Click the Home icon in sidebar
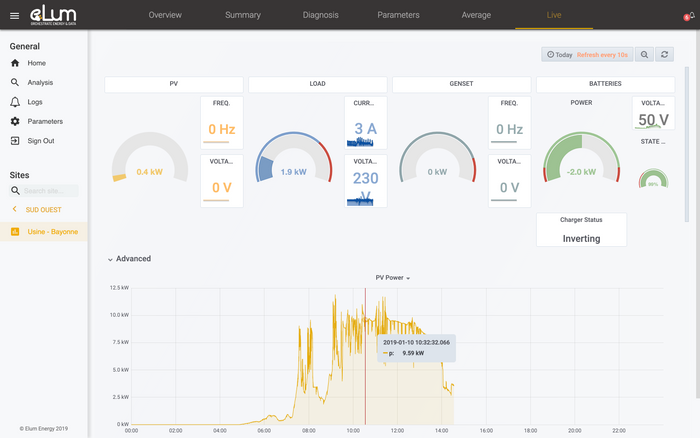700x438 pixels. coord(15,63)
